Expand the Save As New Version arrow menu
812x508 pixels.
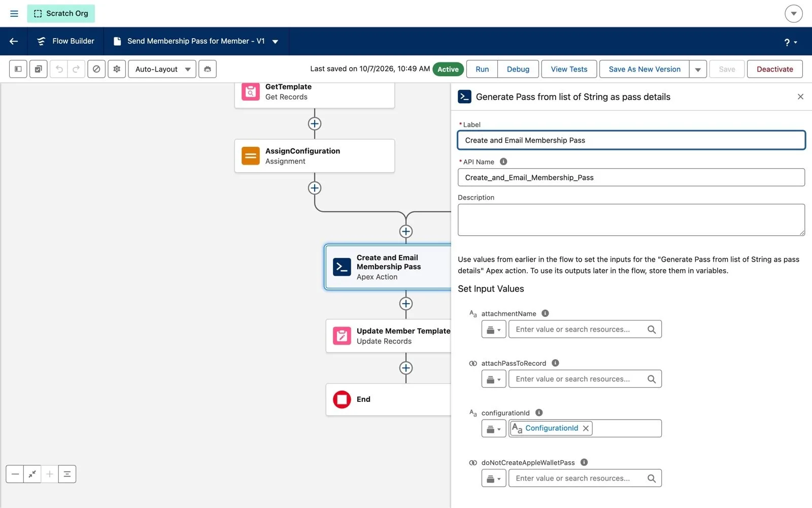coord(698,70)
